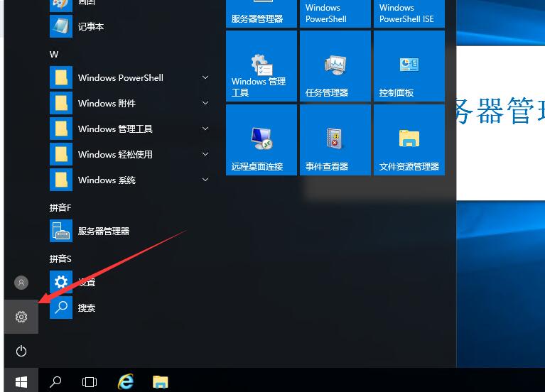Expand the Windows 系统 folder chevron
The height and width of the screenshot is (392, 545).
coord(205,180)
